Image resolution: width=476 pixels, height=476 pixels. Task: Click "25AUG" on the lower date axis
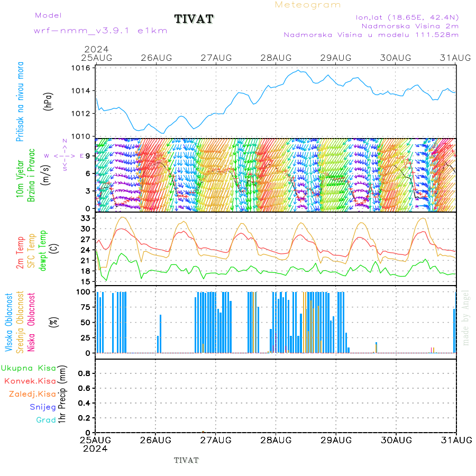(96, 440)
